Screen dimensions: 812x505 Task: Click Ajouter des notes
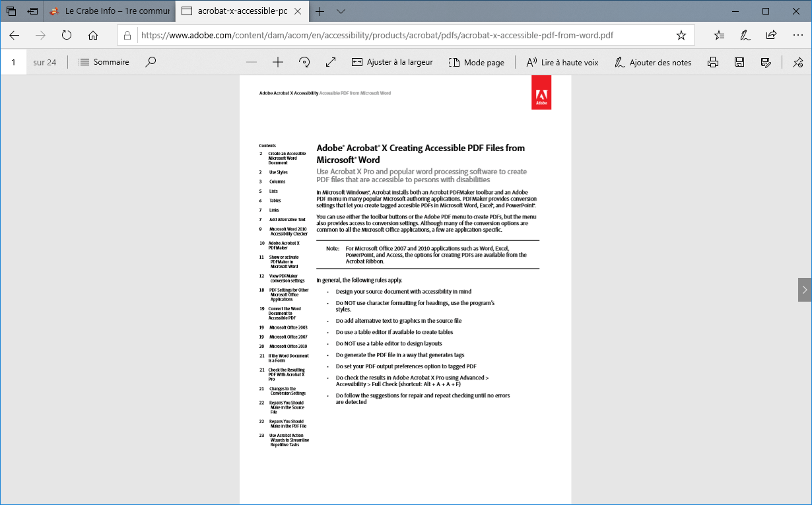click(652, 62)
